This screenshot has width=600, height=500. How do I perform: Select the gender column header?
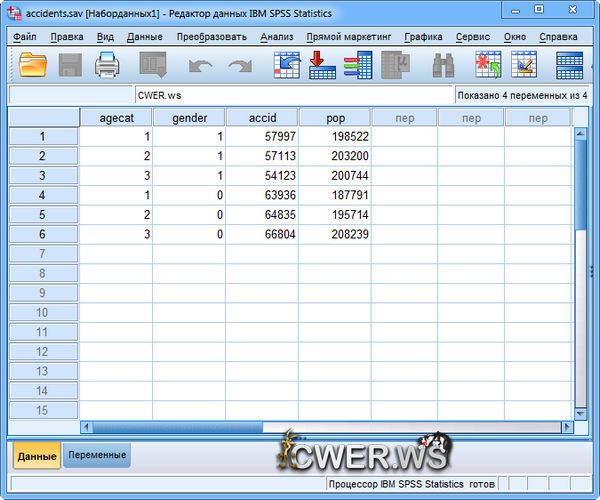189,117
